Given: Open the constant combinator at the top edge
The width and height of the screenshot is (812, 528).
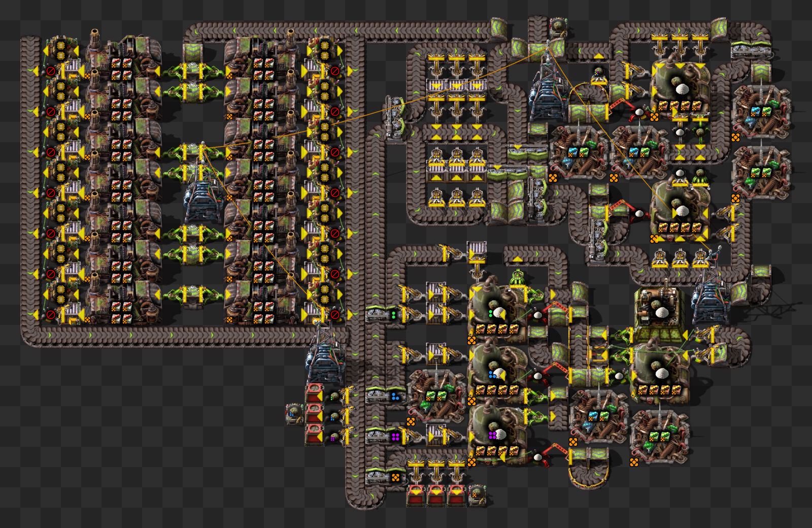Looking at the screenshot, I should pos(558,27).
